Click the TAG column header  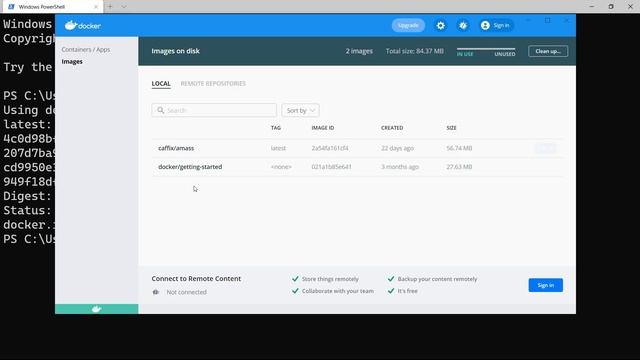coord(276,128)
